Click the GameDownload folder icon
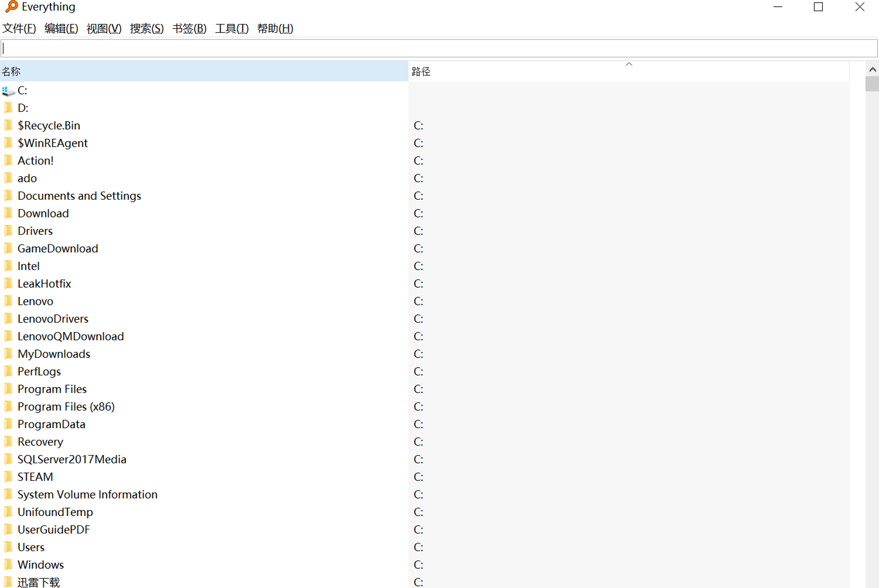Viewport: 879px width, 588px height. click(8, 248)
